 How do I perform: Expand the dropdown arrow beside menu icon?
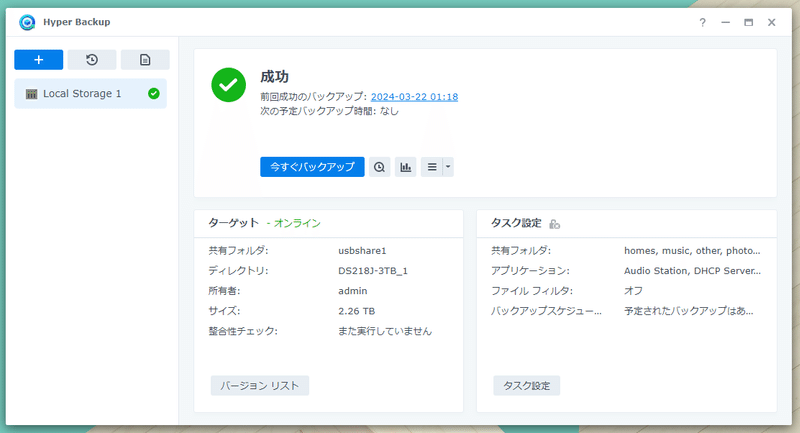coord(448,167)
